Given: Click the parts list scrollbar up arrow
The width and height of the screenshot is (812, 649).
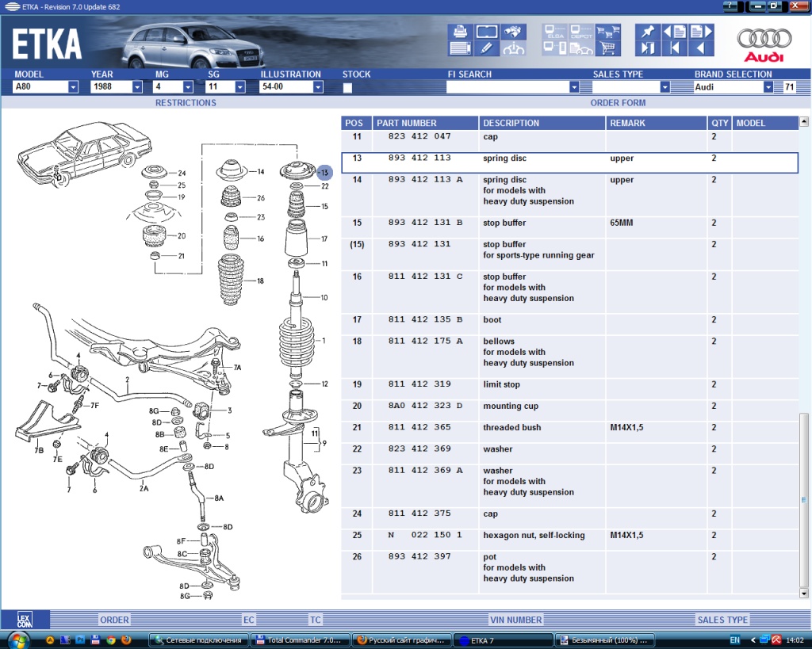Looking at the screenshot, I should [x=804, y=121].
